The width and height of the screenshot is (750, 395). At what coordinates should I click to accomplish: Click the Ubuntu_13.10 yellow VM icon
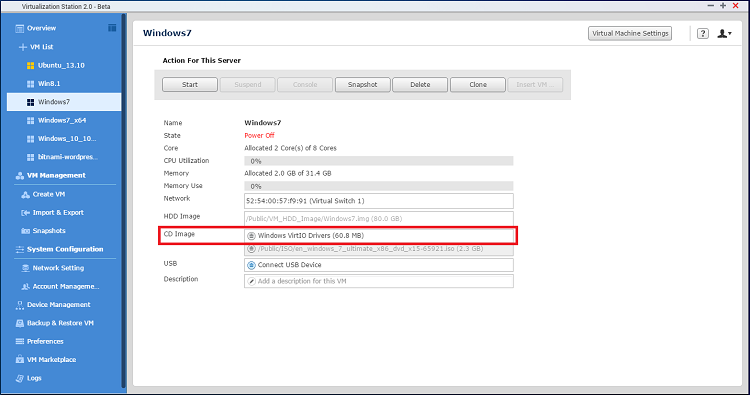pos(30,66)
